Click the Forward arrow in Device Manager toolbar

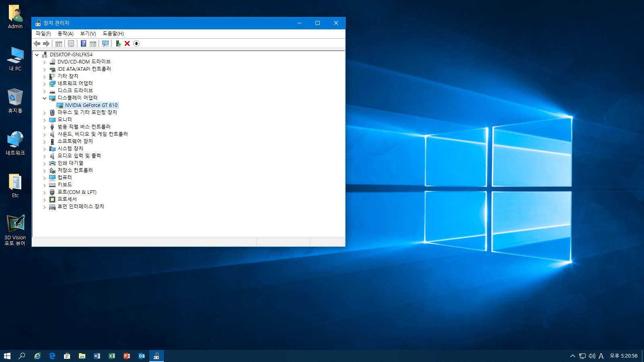pos(46,43)
